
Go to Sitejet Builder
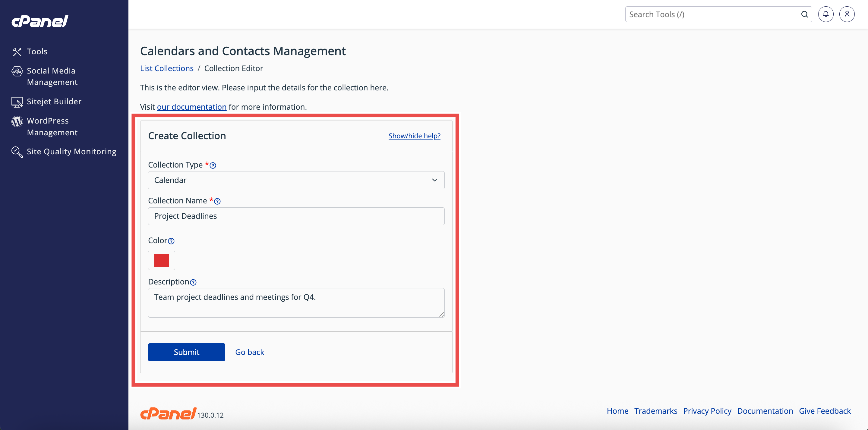(54, 101)
